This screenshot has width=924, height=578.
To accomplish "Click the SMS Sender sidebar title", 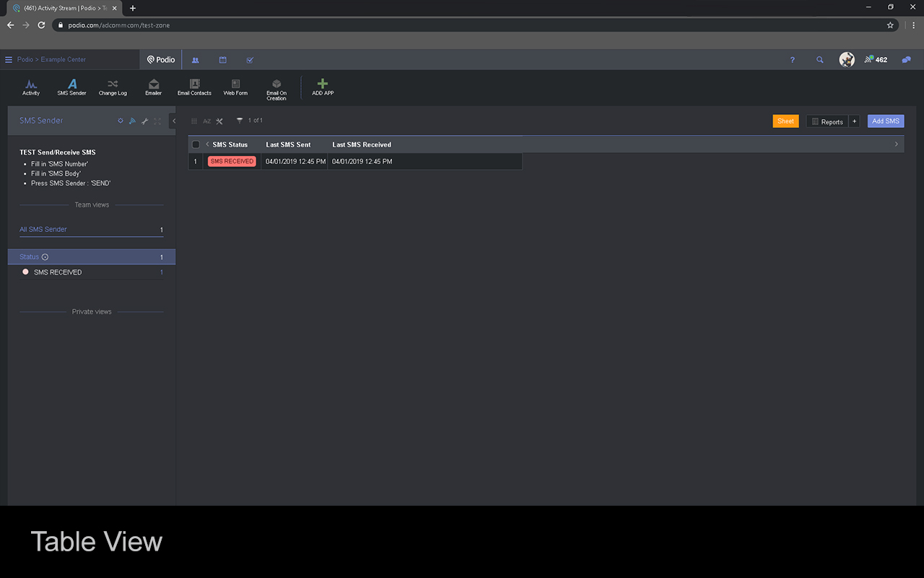I will (41, 121).
